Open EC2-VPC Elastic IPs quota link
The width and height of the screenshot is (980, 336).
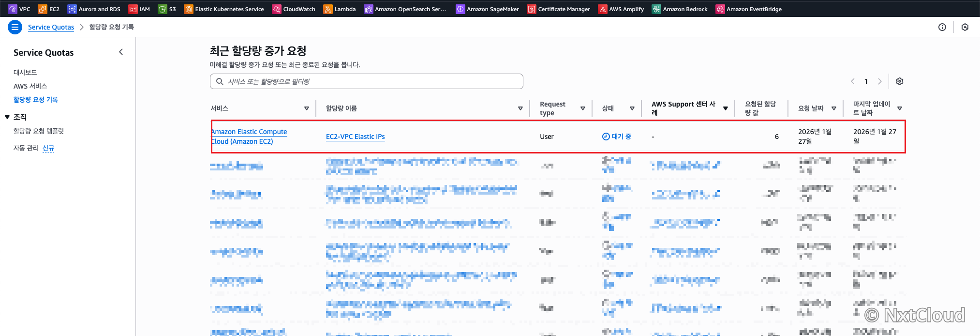pos(356,137)
